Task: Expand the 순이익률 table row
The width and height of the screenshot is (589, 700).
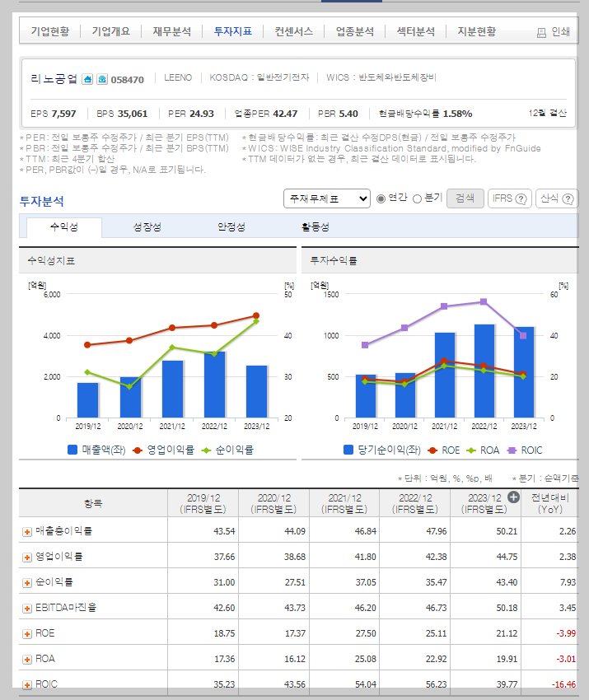Action: click(x=27, y=582)
